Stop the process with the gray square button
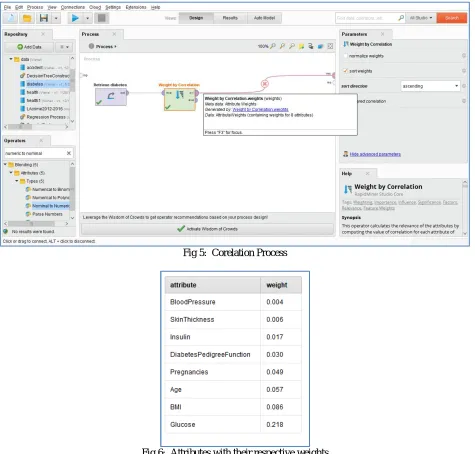The image size is (475, 454). tap(102, 18)
